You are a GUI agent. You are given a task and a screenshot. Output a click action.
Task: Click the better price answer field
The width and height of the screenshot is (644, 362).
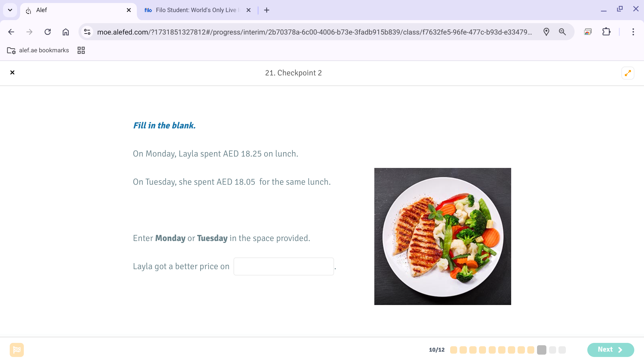point(284,266)
